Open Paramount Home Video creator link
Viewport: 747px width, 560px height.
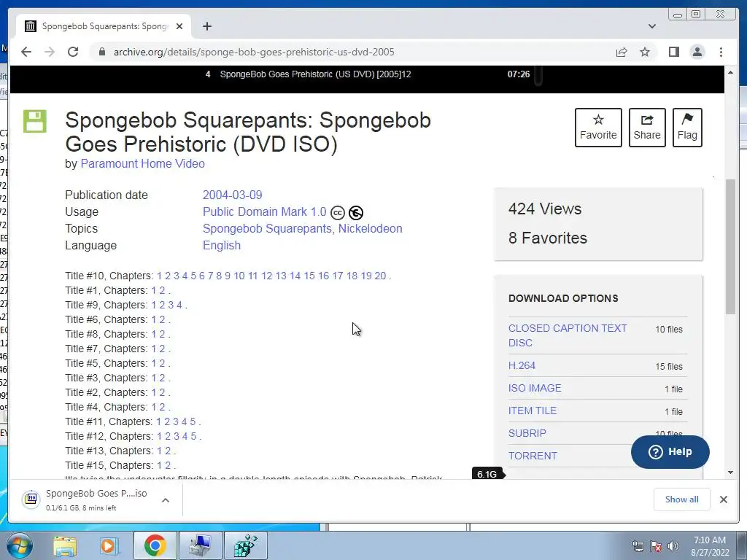[x=142, y=163]
